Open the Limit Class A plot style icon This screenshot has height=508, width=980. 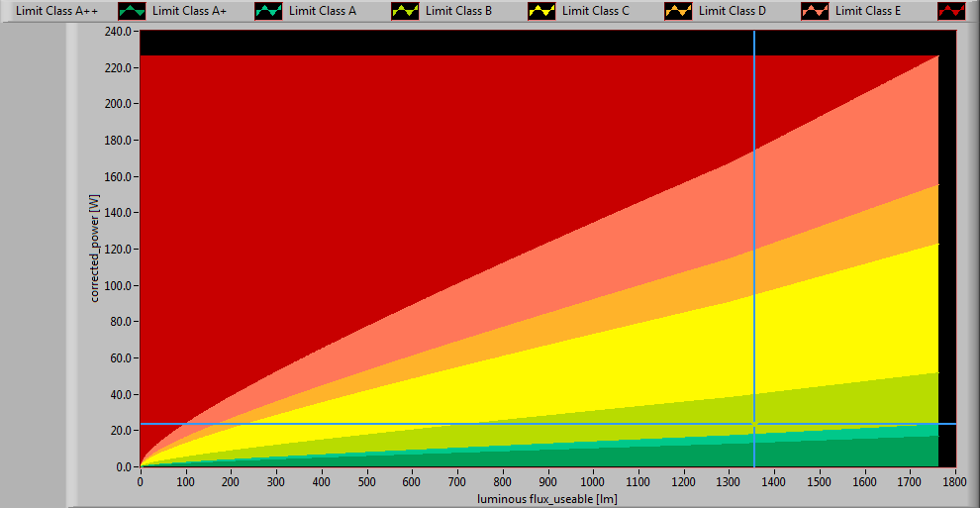tap(406, 11)
